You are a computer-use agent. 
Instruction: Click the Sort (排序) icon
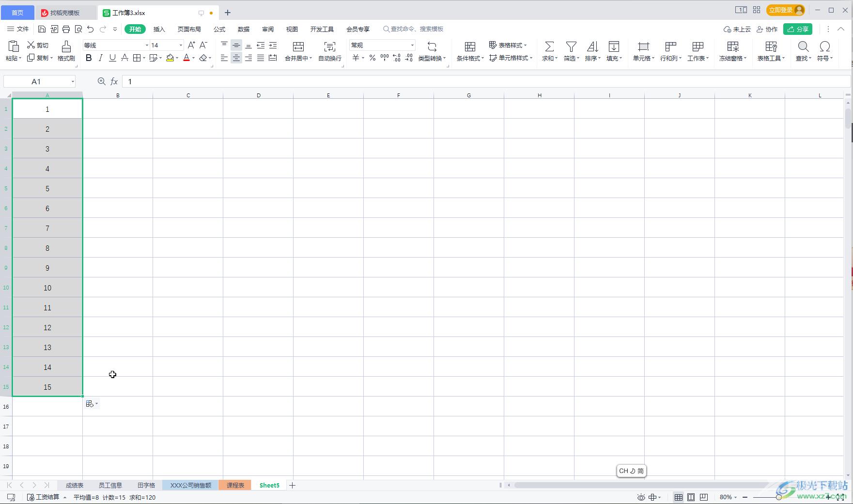(x=592, y=46)
